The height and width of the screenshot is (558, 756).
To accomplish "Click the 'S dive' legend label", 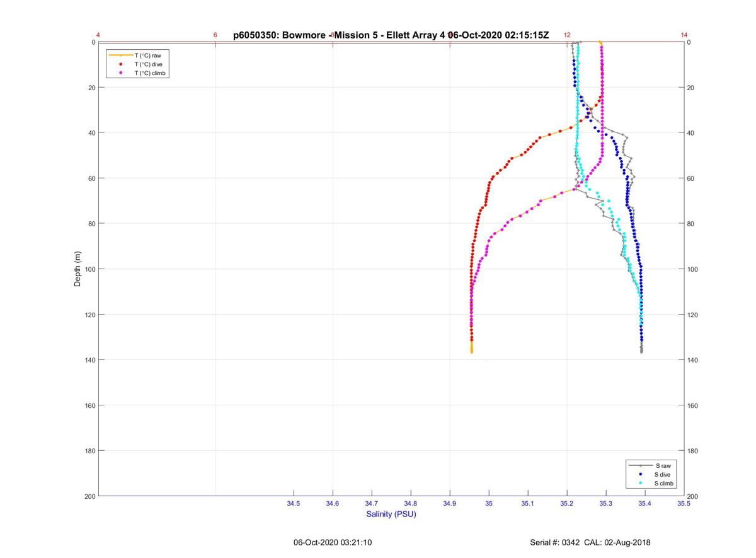I will pos(663,474).
